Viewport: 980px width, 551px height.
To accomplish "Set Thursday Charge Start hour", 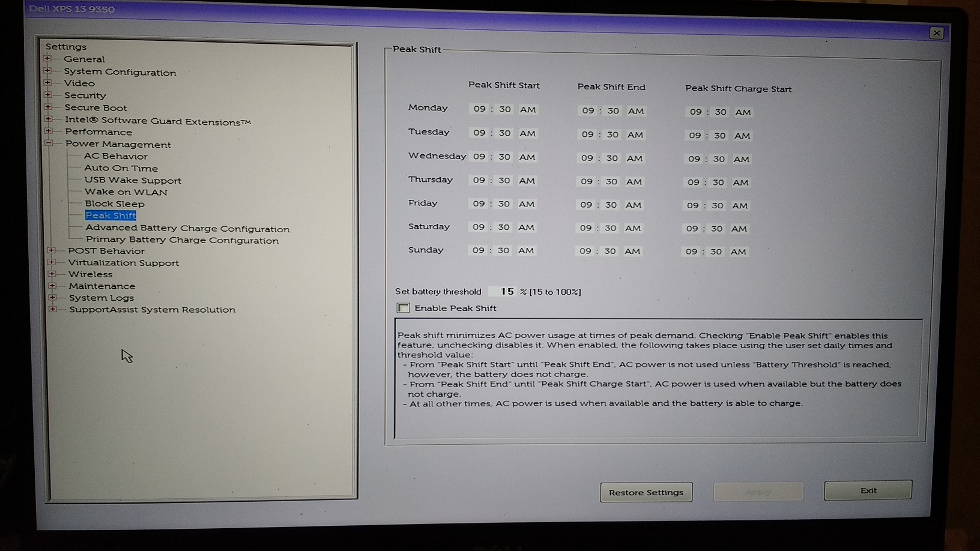I will 694,182.
